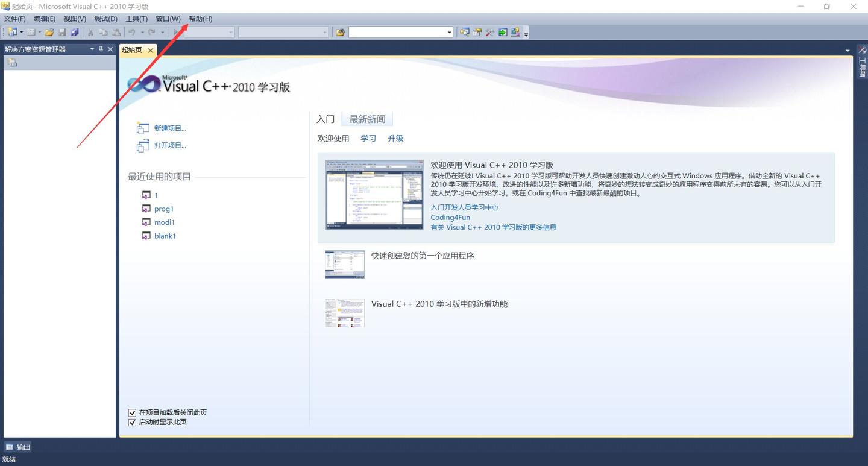The height and width of the screenshot is (466, 868).
Task: Click the Add New Item toolbar icon
Action: point(31,32)
